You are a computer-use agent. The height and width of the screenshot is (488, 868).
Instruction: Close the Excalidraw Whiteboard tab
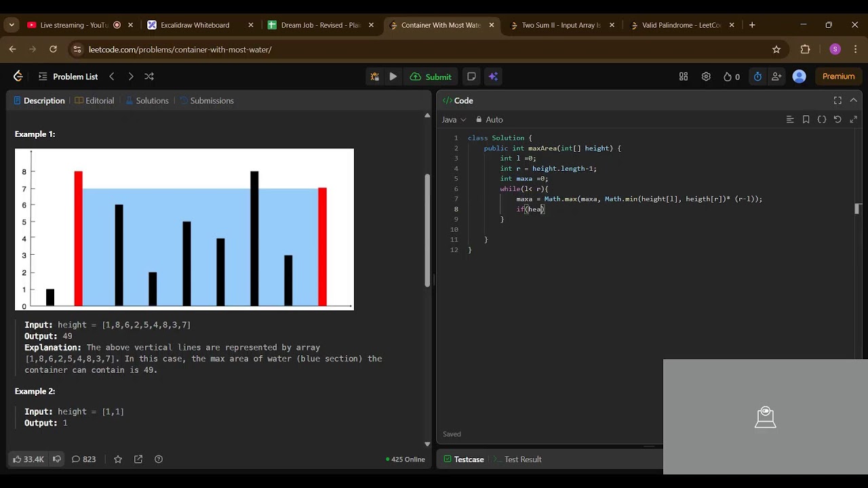[x=251, y=25]
